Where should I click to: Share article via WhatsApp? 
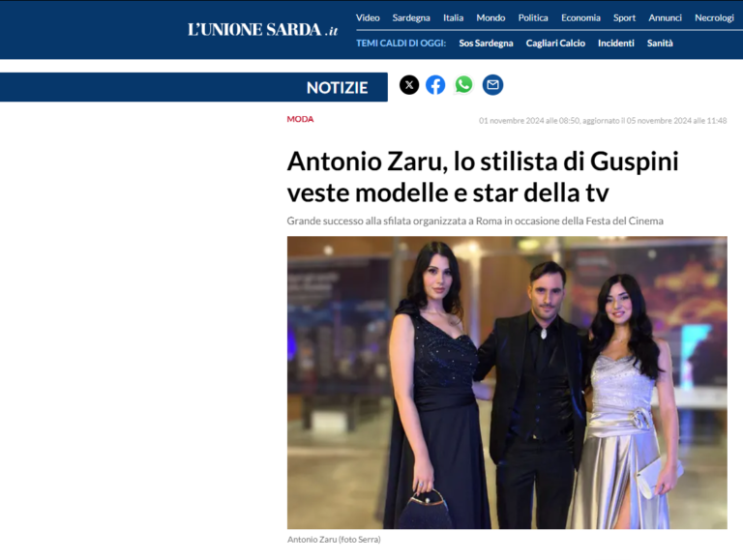point(464,85)
